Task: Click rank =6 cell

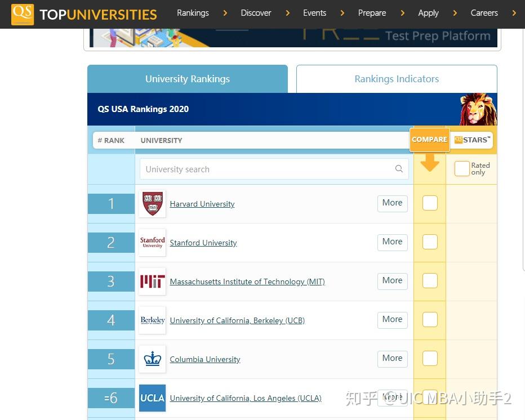Action: point(111,398)
